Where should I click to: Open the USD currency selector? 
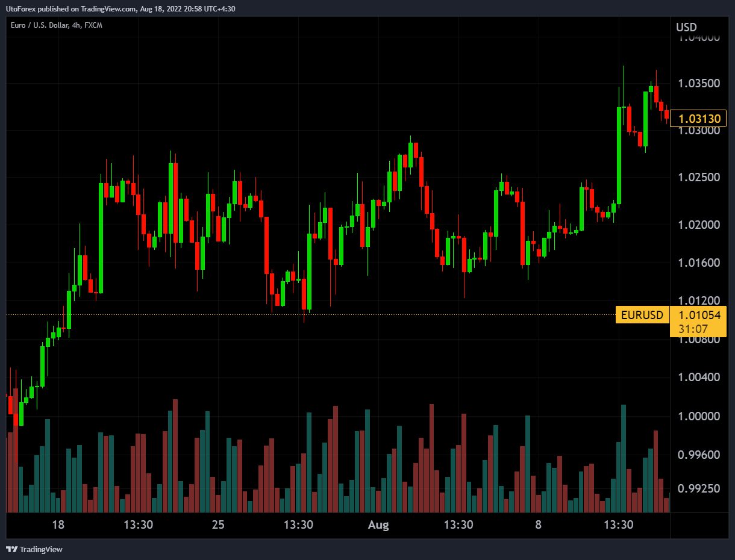(686, 27)
